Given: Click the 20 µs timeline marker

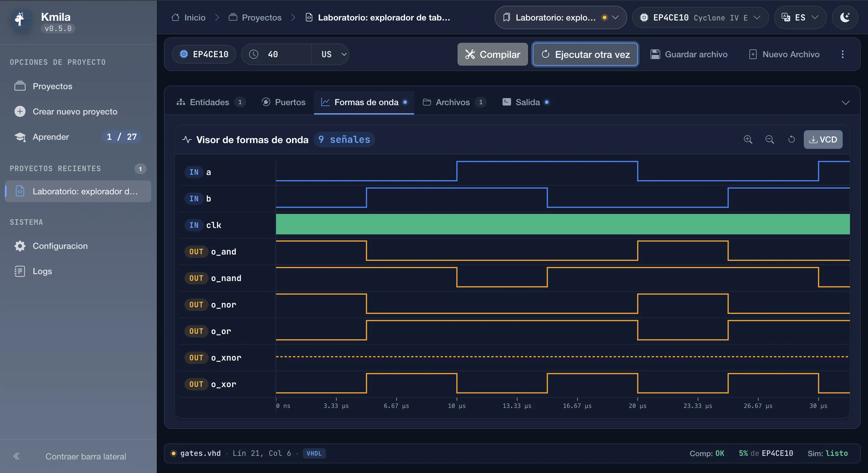Looking at the screenshot, I should (637, 406).
